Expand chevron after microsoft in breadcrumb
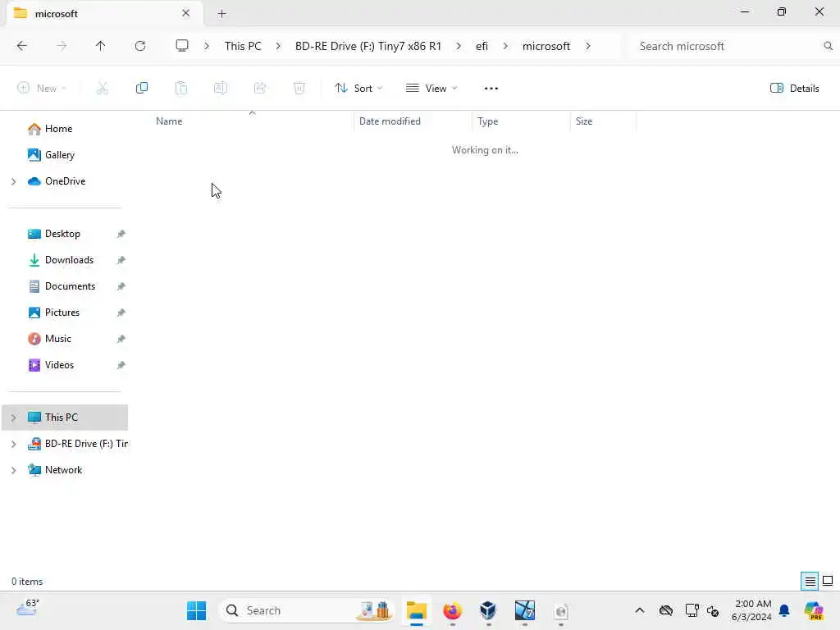The image size is (840, 630). [x=587, y=46]
